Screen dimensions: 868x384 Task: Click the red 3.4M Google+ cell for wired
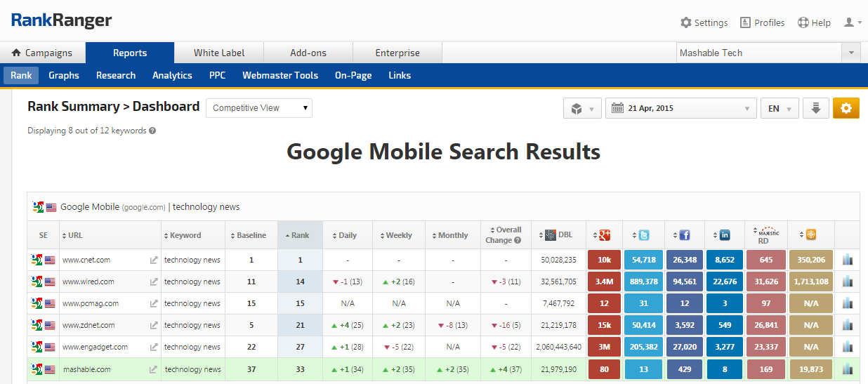pyautogui.click(x=604, y=282)
